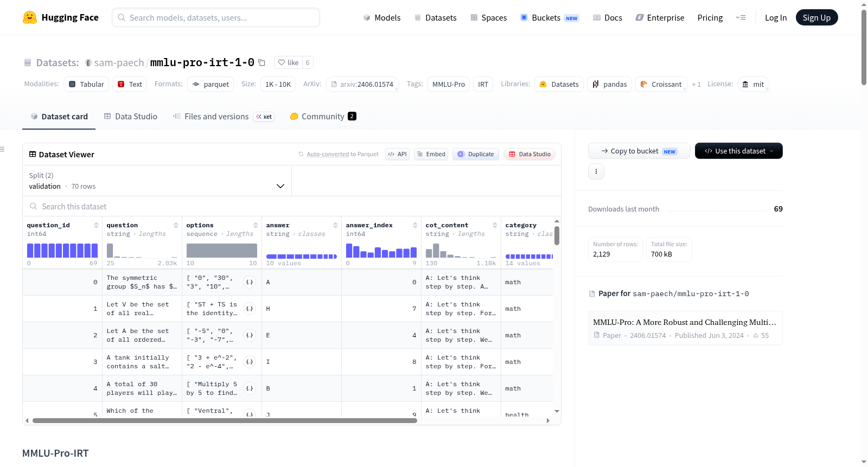The width and height of the screenshot is (868, 467).
Task: Expand options cell JSON for row 3
Action: click(x=250, y=362)
